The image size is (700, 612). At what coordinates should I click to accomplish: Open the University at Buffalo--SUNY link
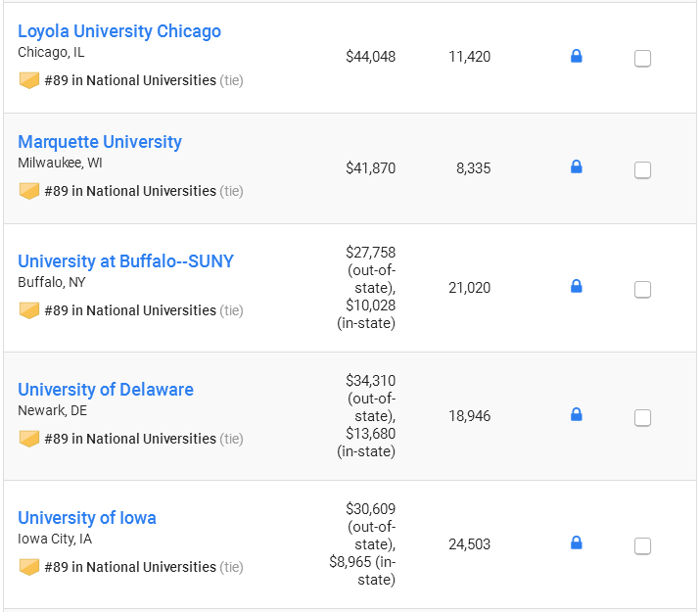click(x=125, y=261)
